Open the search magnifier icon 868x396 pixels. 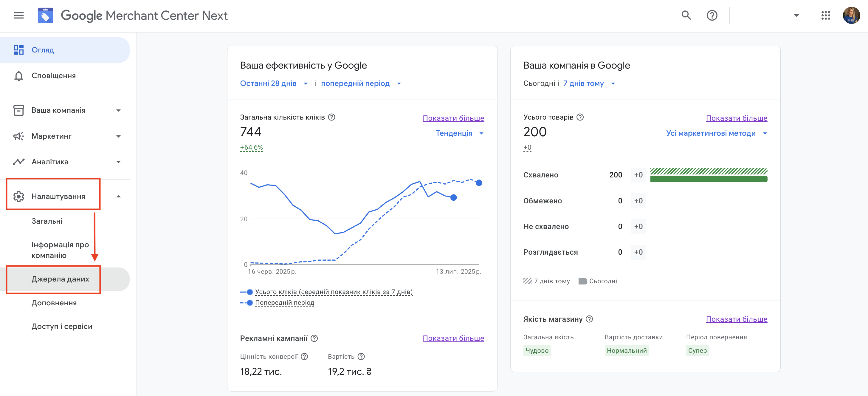[x=686, y=16]
